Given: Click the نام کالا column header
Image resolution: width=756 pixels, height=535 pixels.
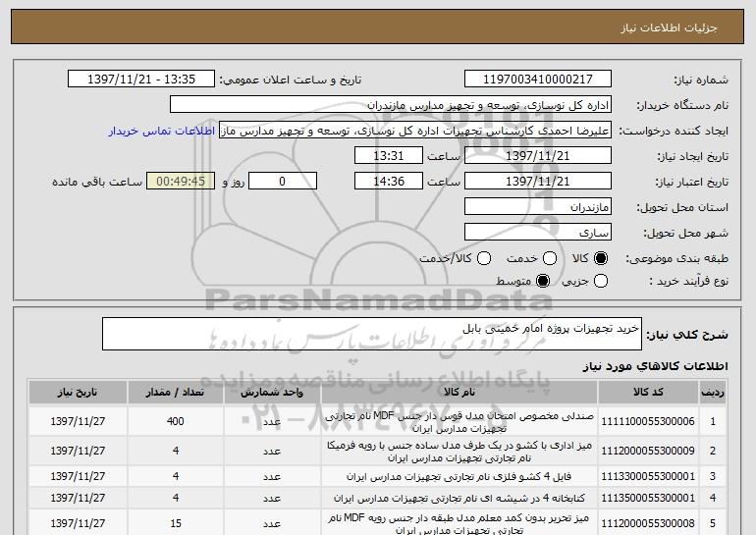Looking at the screenshot, I should (x=459, y=392).
